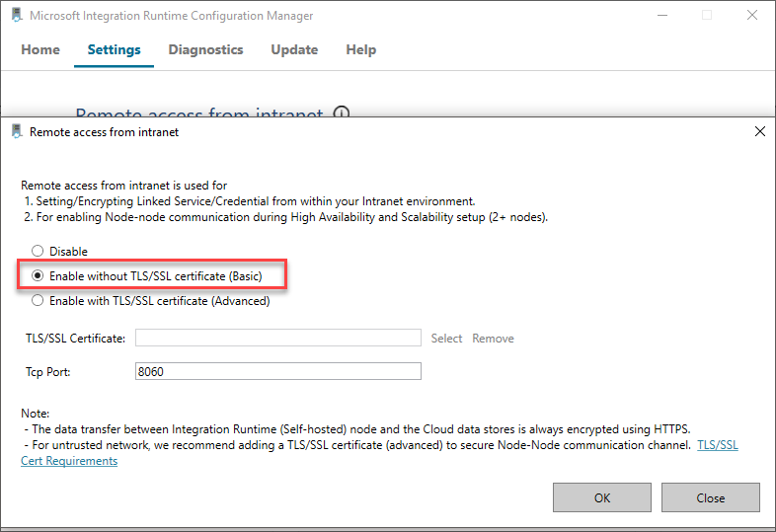Click the TLS/SSL Certificate text field

(x=277, y=339)
